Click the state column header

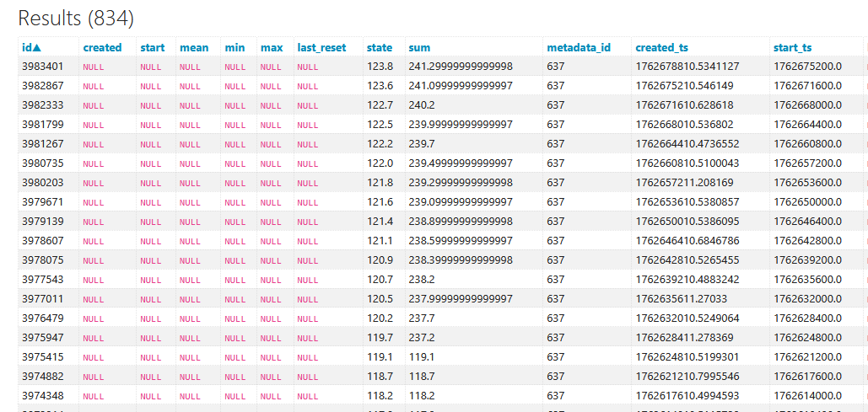pyautogui.click(x=380, y=48)
